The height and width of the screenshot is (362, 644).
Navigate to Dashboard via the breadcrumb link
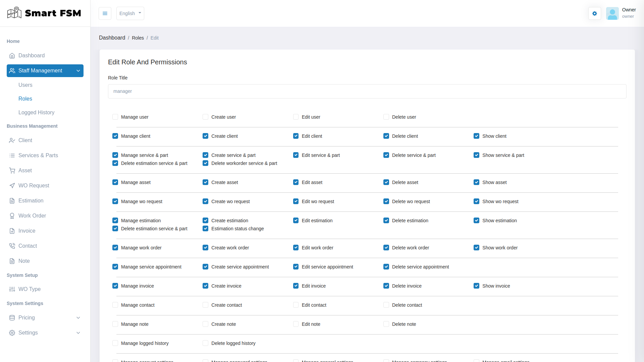pyautogui.click(x=112, y=38)
